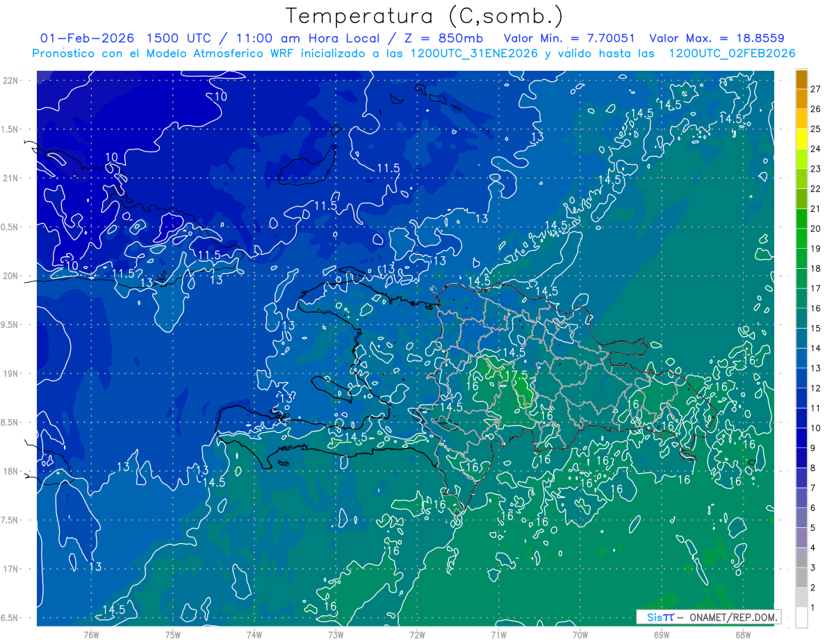Select the '01-Feb-2026' forecast date text
This screenshot has width=834, height=644.
88,38
